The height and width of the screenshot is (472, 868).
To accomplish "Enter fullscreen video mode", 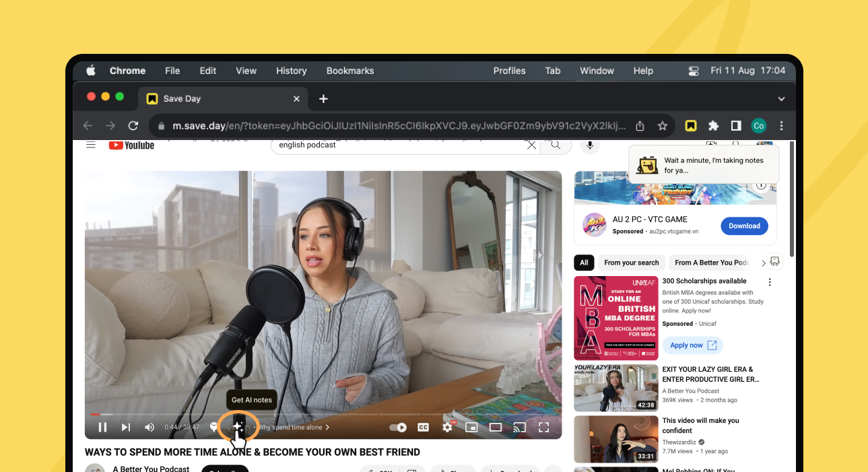I will click(543, 427).
